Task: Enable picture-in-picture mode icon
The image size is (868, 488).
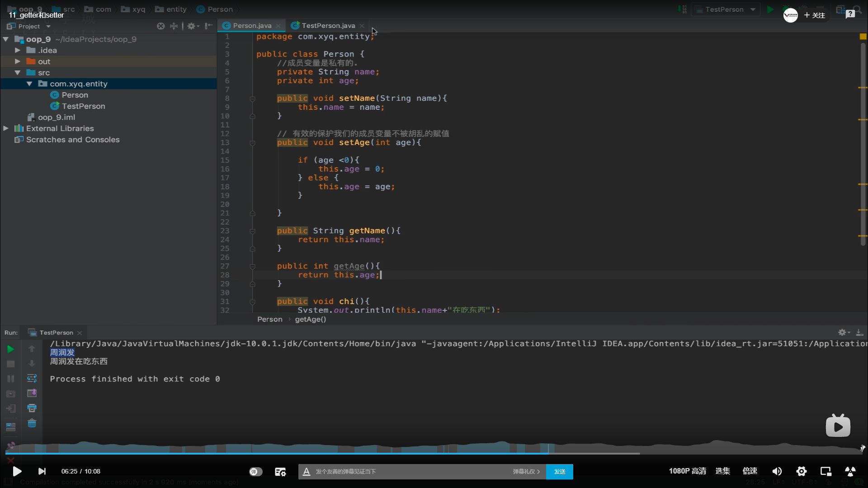Action: (826, 471)
